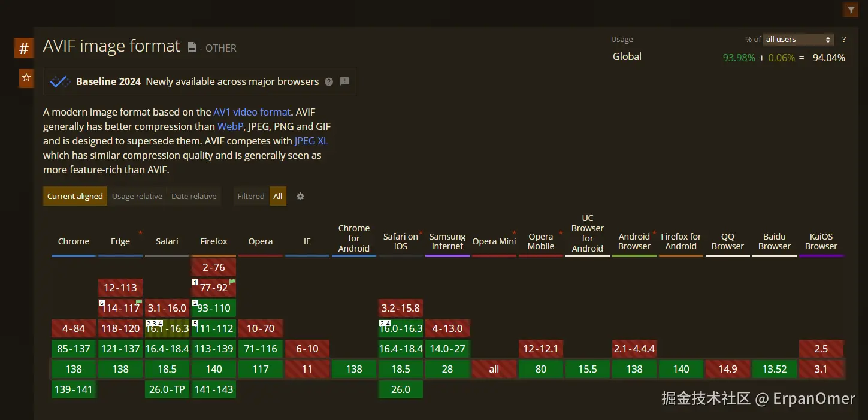Select QQ Browser 14.9 cell
This screenshot has height=420, width=868.
click(x=728, y=369)
